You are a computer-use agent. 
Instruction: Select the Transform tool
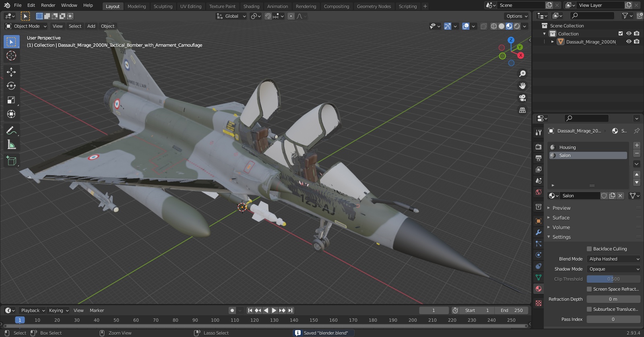pyautogui.click(x=11, y=114)
